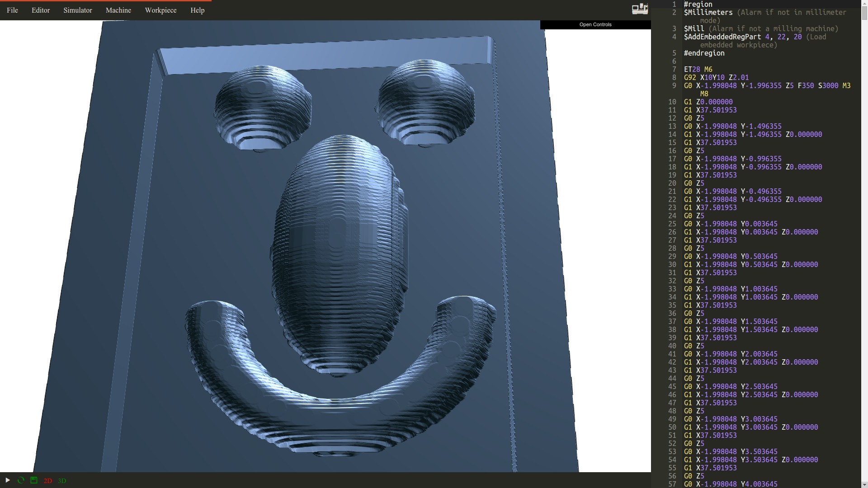This screenshot has height=488, width=868.
Task: Open the Workpiece menu
Action: [x=160, y=10]
